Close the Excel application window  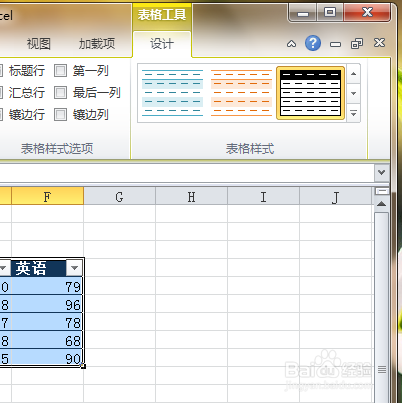(367, 13)
